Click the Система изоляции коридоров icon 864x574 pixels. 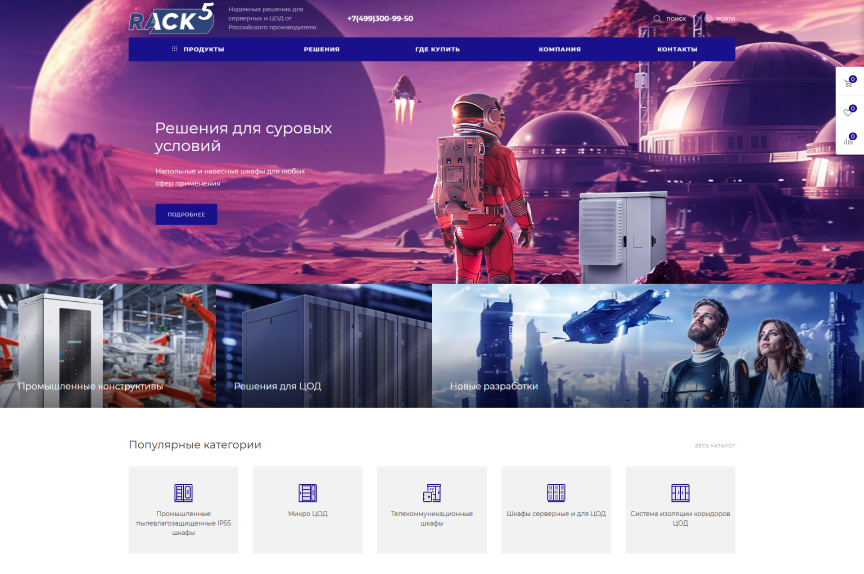click(680, 493)
